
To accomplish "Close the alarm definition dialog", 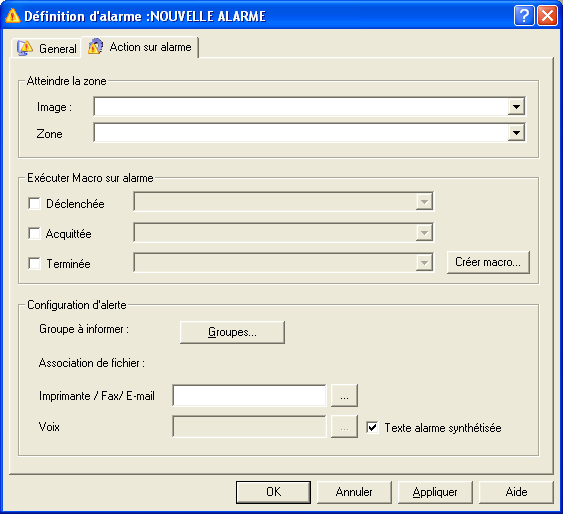I will [547, 16].
